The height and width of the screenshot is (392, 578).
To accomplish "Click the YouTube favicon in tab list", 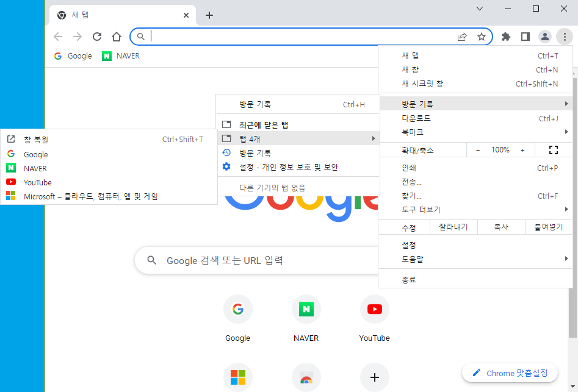I will 11,182.
